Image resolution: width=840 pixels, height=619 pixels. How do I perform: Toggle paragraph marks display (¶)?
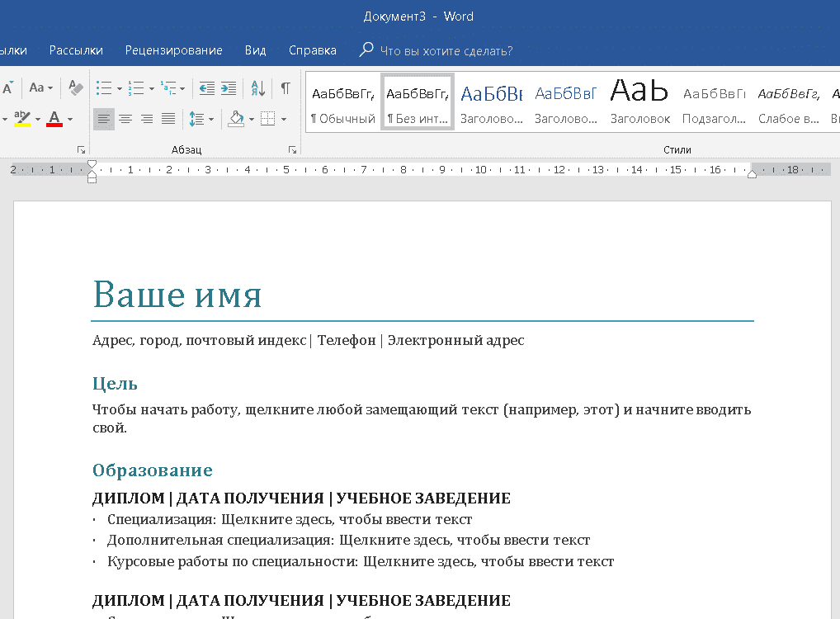click(x=285, y=87)
